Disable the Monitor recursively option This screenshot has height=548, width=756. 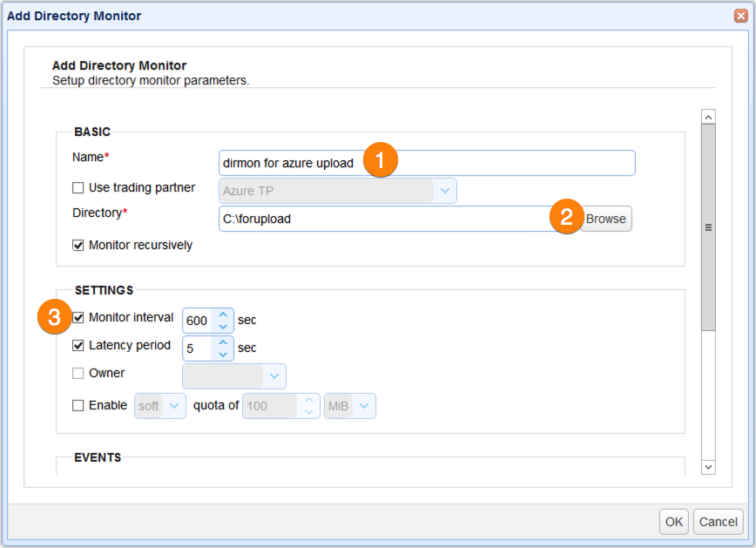coord(77,245)
